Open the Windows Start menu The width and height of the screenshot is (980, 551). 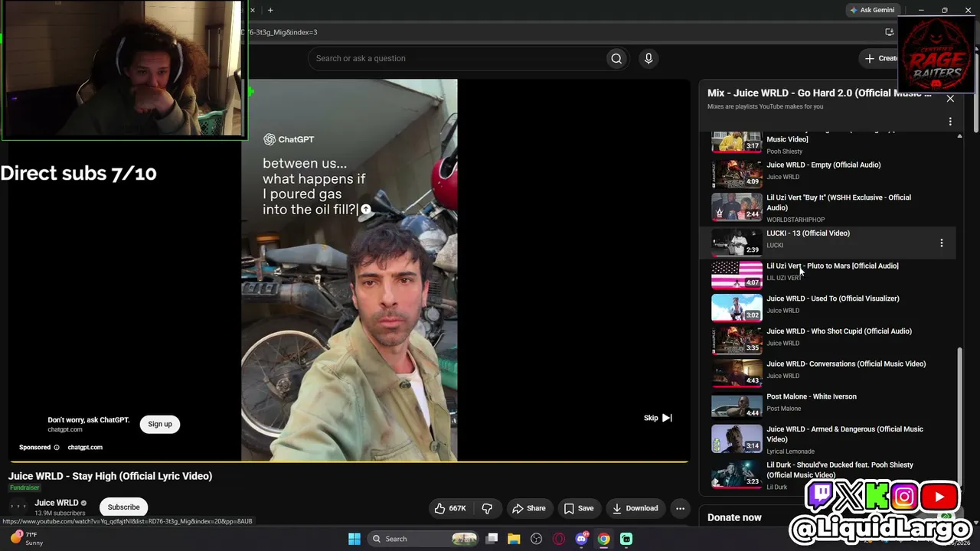coord(354,539)
